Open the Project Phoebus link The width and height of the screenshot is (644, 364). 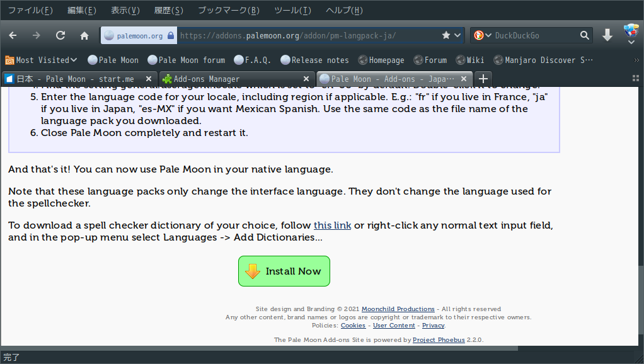coord(439,340)
